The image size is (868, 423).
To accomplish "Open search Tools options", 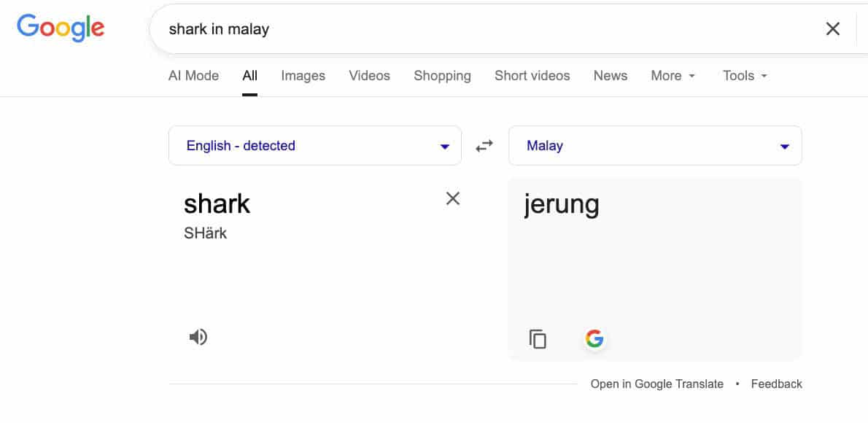I will pos(739,76).
